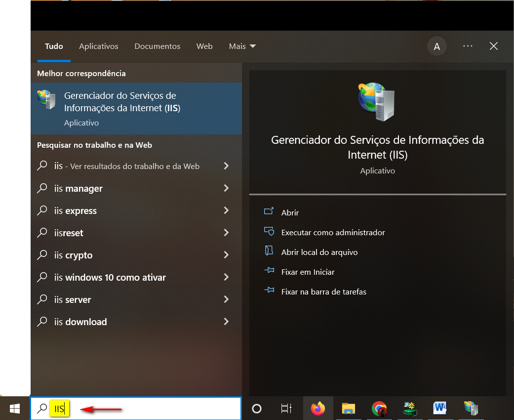Click the file location icon

(x=269, y=251)
